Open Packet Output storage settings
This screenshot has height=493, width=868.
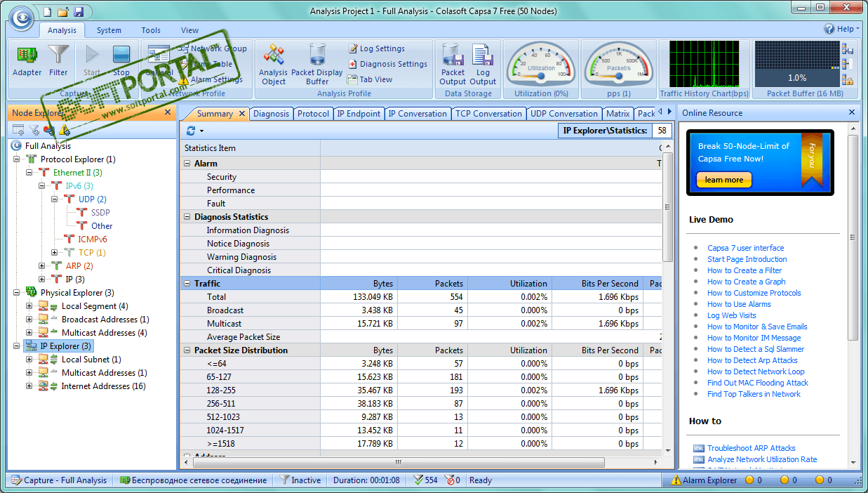pos(453,65)
